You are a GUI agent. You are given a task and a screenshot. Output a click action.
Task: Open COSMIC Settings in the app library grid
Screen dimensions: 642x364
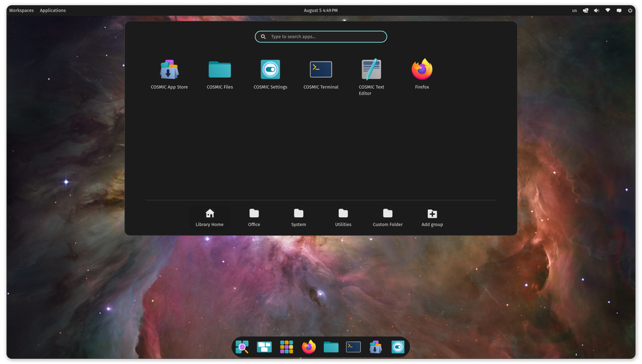pos(270,74)
